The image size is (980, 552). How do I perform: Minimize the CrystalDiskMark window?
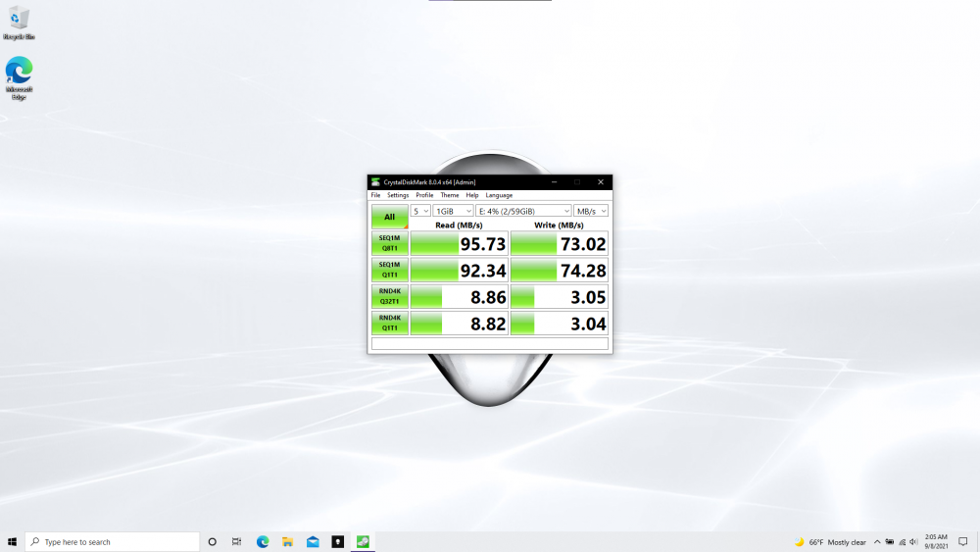click(554, 182)
